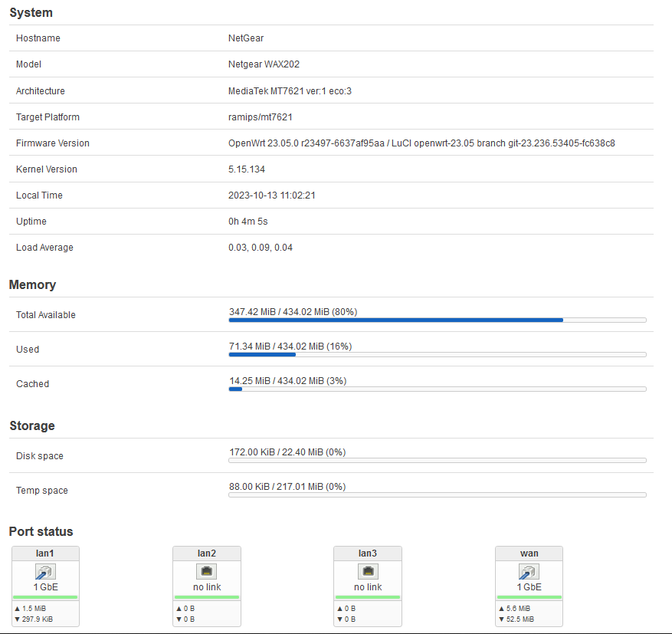Screen dimensions: 672x634
Task: Click the Hostname value NetGear
Action: (x=246, y=38)
